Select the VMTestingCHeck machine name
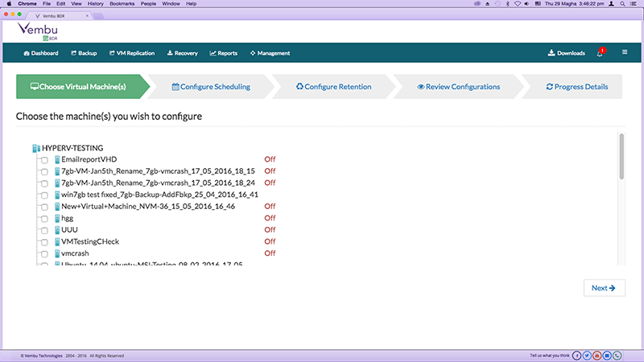This screenshot has width=644, height=362. [x=90, y=242]
